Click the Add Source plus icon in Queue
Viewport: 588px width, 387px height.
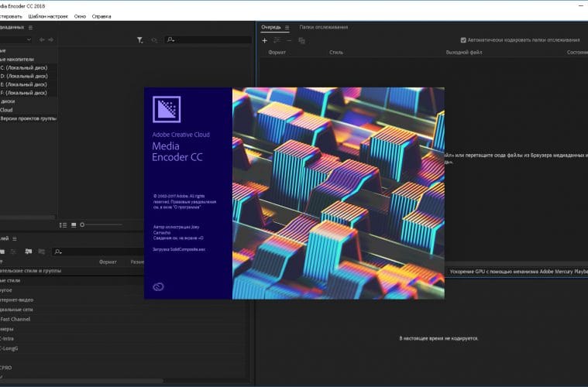264,40
